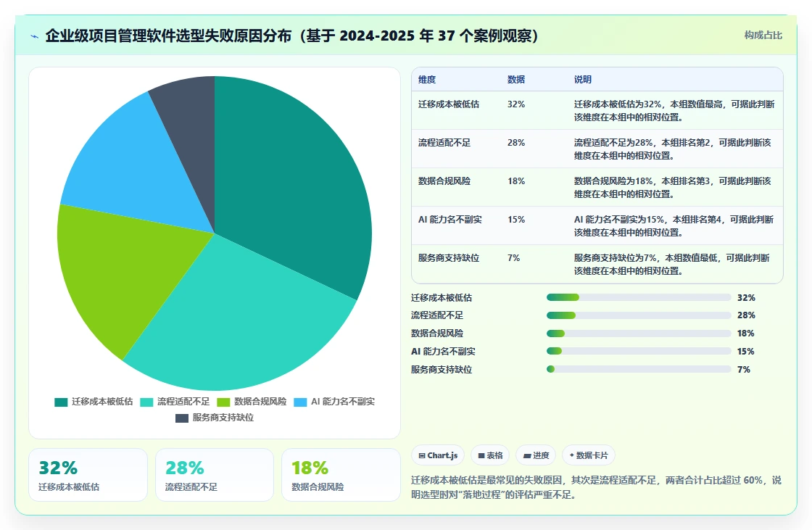Click the 7% value next to progress bar

744,369
